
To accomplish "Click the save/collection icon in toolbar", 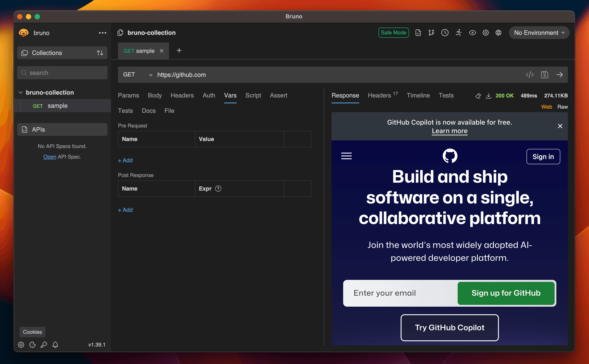I will 544,75.
